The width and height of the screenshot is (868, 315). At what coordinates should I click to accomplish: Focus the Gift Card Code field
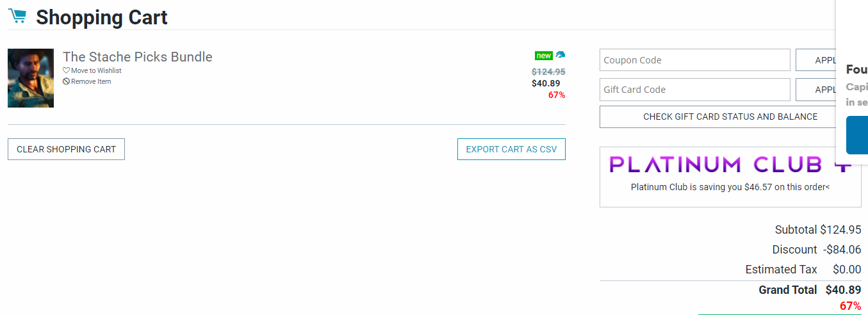pyautogui.click(x=694, y=90)
